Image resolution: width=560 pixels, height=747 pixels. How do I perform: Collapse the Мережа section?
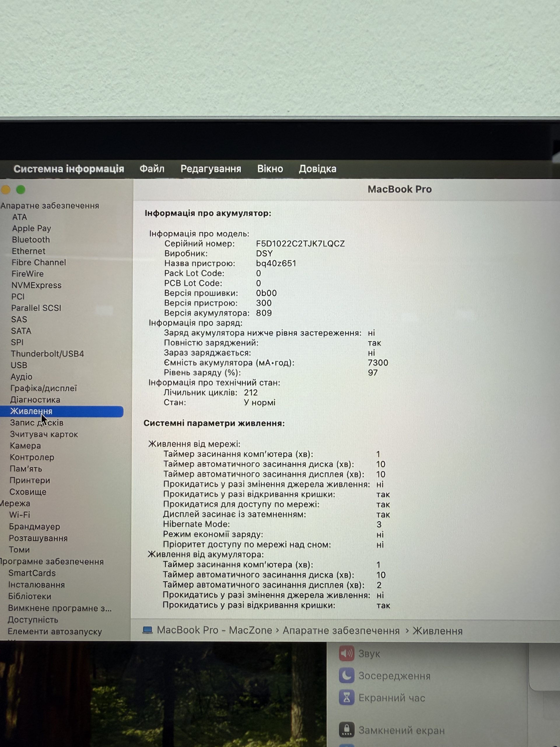pyautogui.click(x=15, y=503)
